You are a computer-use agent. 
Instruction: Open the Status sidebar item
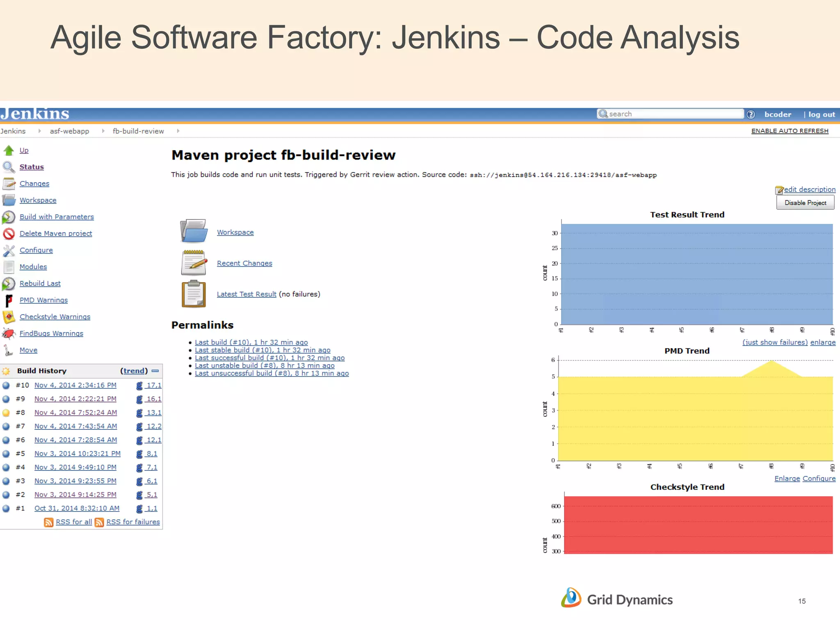(32, 167)
